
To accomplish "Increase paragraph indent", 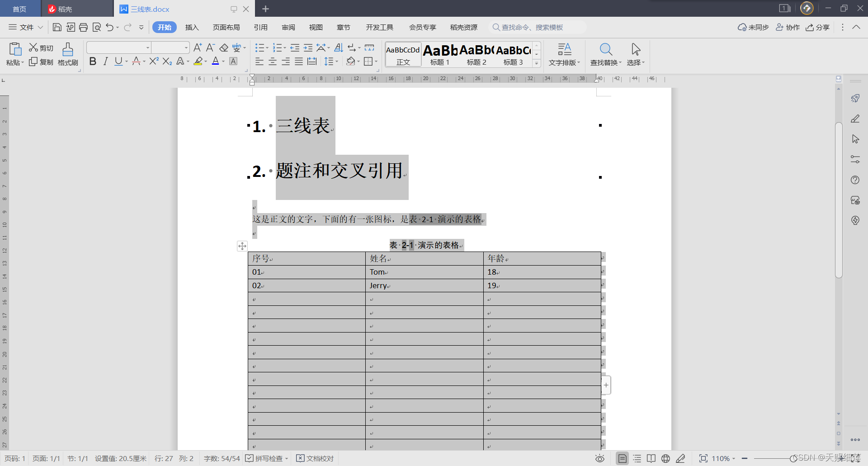I will pos(308,48).
